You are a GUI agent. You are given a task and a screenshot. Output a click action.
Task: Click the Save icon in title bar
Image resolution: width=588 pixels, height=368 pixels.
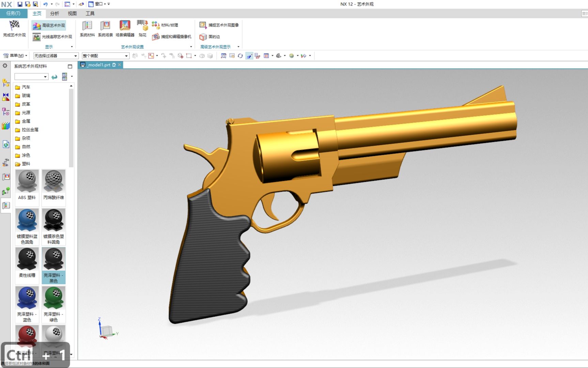pyautogui.click(x=20, y=4)
